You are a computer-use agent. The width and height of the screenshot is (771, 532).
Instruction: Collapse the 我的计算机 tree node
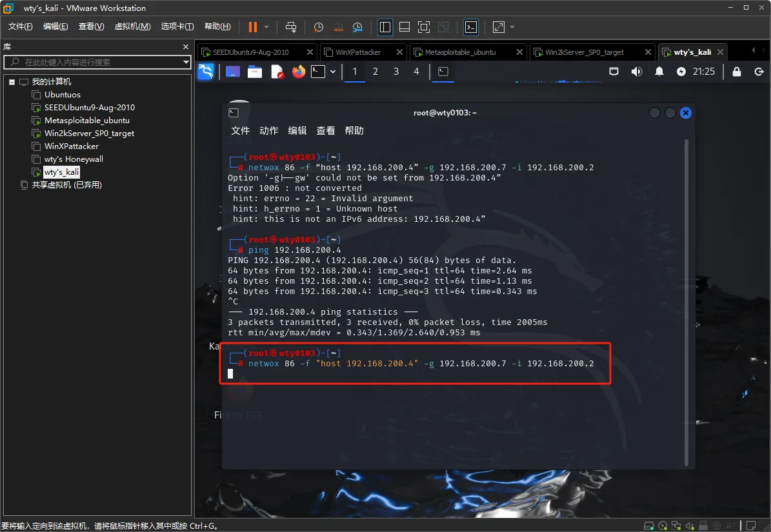[x=12, y=82]
